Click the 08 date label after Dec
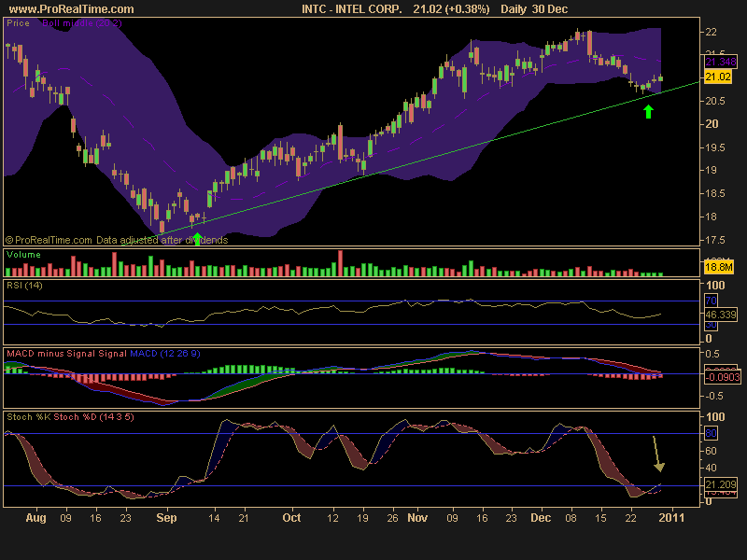The image size is (747, 560). [x=571, y=518]
